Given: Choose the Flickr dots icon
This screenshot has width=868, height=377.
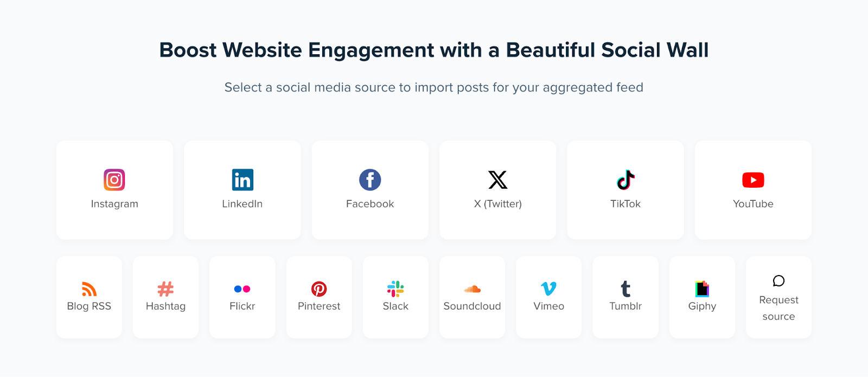Looking at the screenshot, I should 242,289.
